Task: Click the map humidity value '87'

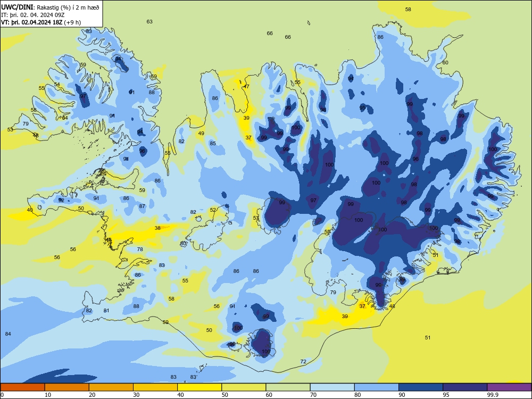Action: point(142,206)
